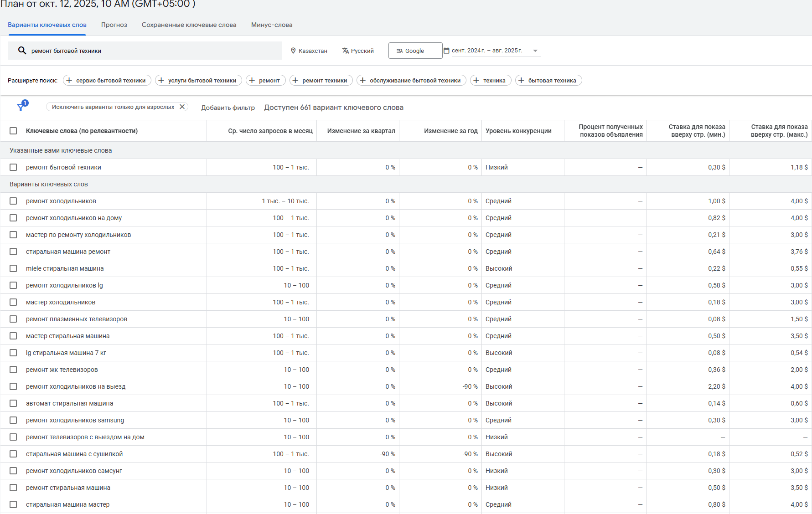
Task: Click the calendar icon beside date range
Action: point(446,51)
